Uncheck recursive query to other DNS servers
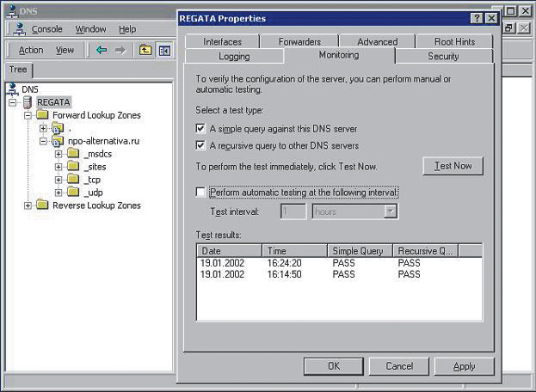 (x=200, y=145)
